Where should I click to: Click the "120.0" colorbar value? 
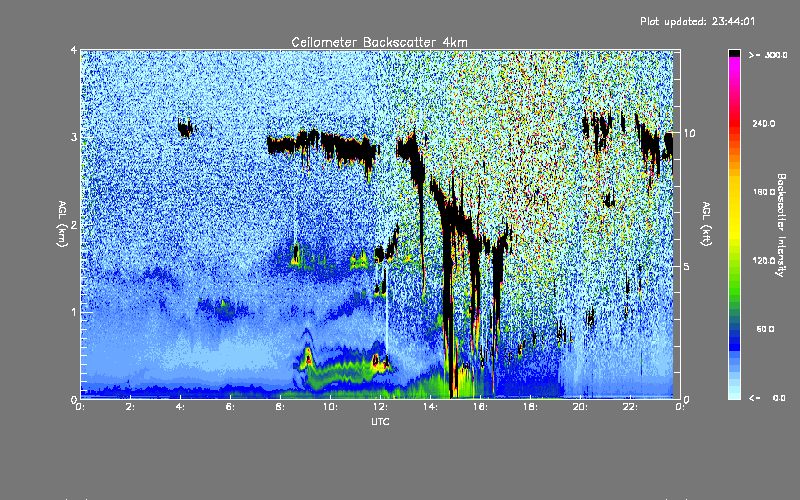click(x=764, y=260)
